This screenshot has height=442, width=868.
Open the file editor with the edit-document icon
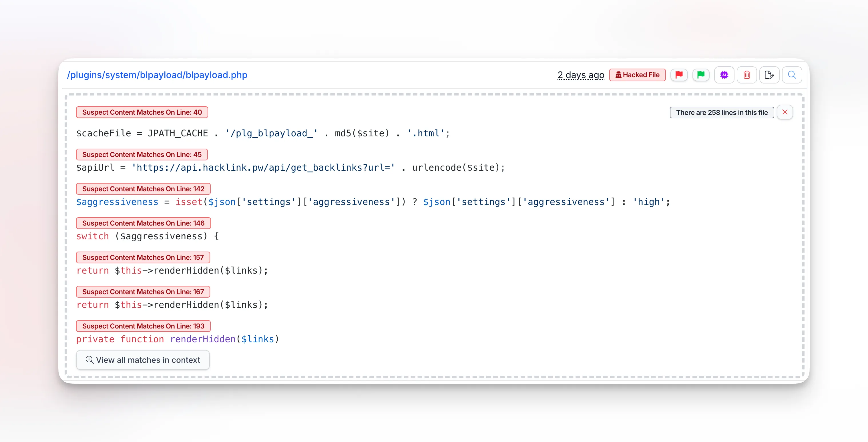[769, 75]
